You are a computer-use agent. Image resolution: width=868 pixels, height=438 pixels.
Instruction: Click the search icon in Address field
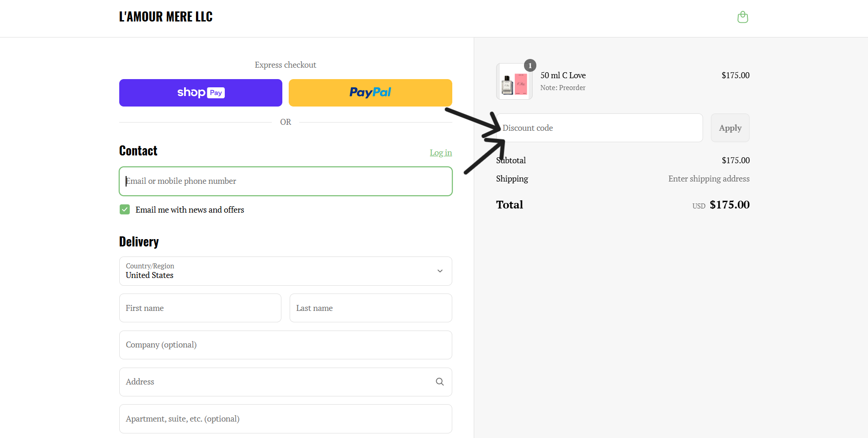point(439,382)
